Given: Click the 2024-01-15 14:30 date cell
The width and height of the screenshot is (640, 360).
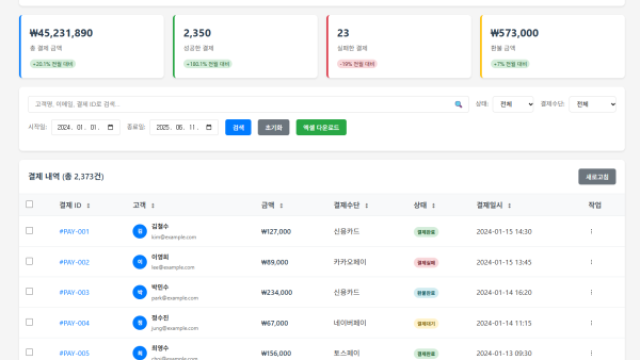Looking at the screenshot, I should 504,231.
